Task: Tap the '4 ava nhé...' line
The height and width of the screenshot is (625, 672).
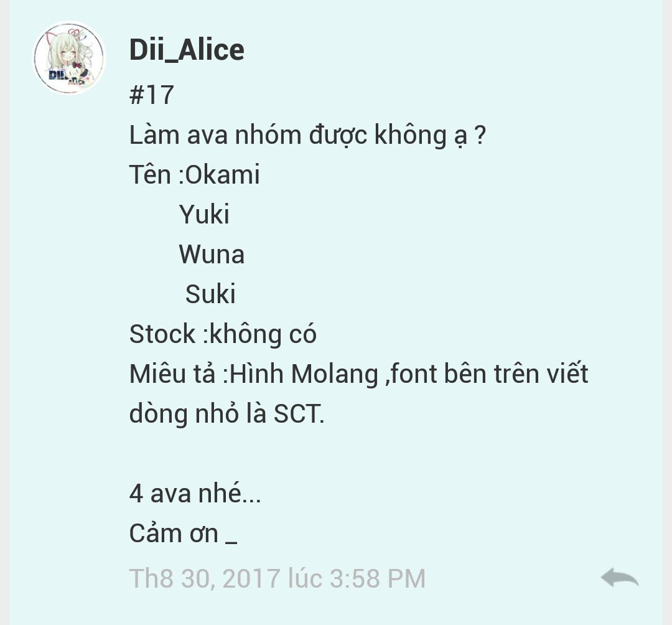Action: pos(195,494)
